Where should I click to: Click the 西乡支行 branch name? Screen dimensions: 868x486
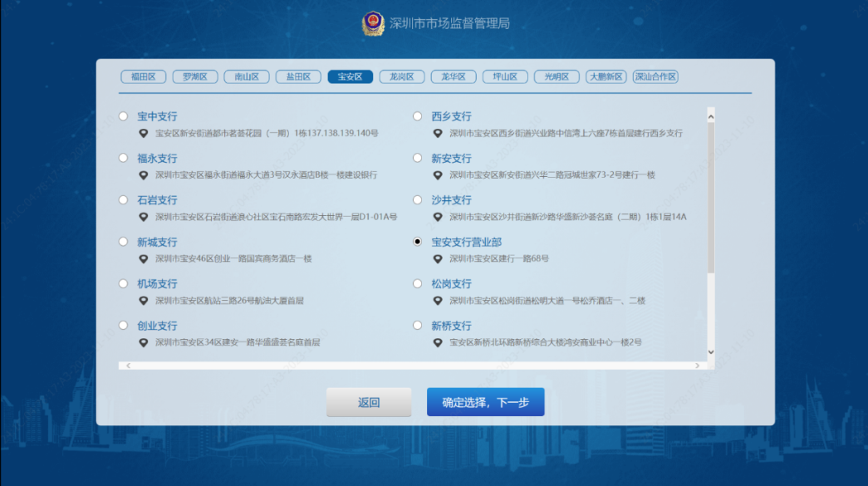coord(452,117)
